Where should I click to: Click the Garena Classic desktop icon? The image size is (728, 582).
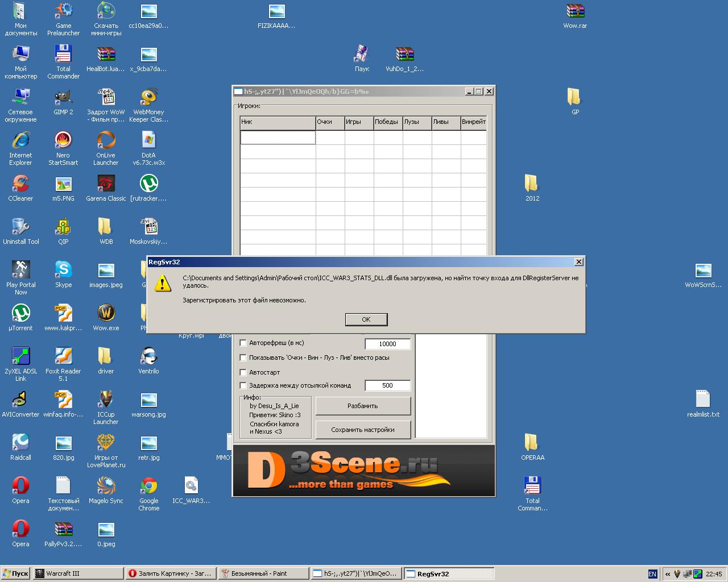click(x=106, y=189)
